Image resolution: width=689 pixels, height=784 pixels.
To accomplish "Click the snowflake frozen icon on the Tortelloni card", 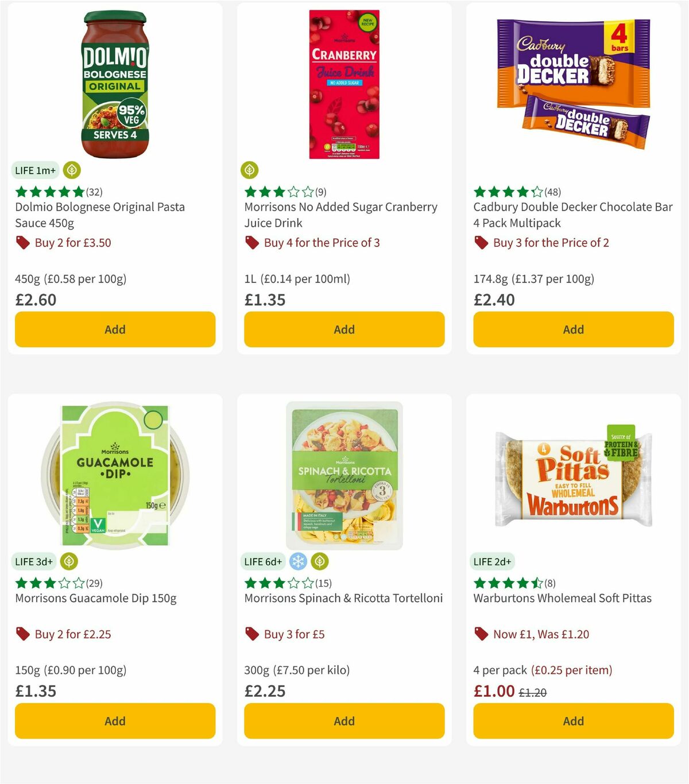I will tap(299, 561).
